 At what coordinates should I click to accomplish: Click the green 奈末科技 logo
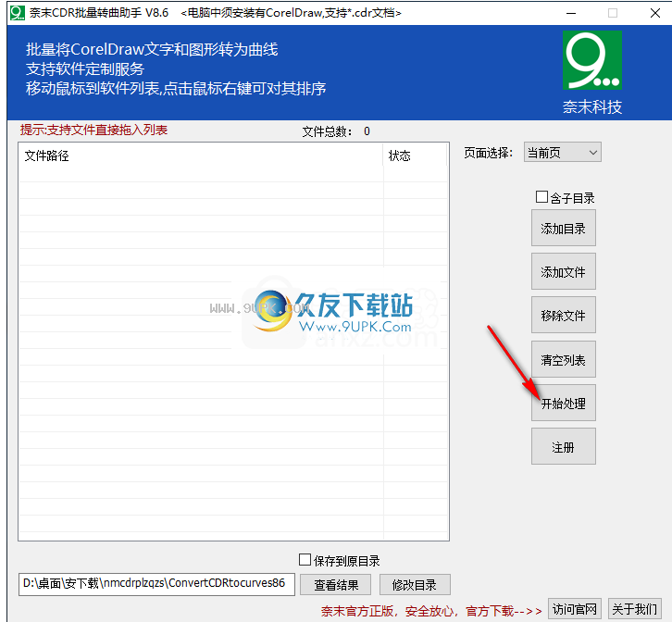tap(591, 60)
